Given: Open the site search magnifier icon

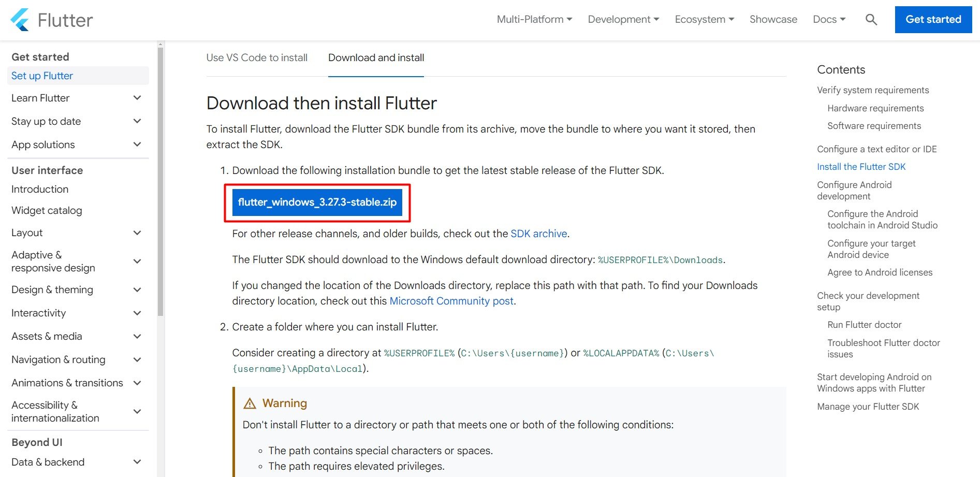Looking at the screenshot, I should click(871, 20).
